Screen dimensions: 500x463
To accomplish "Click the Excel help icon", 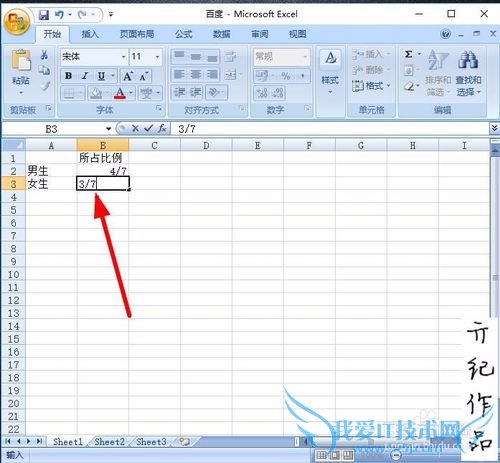I will click(445, 34).
